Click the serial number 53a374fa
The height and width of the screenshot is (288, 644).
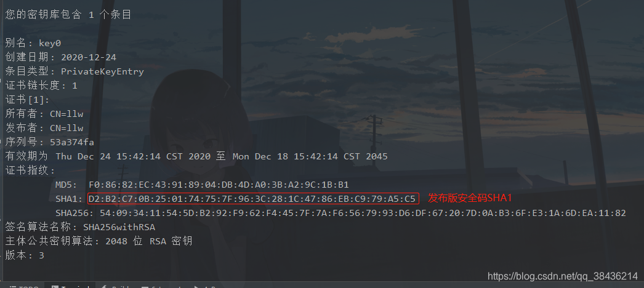[72, 142]
